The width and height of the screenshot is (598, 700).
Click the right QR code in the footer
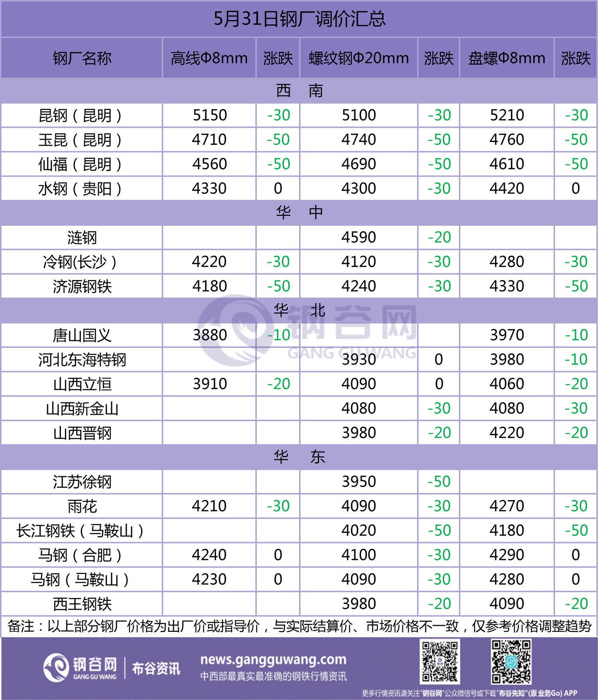(511, 662)
